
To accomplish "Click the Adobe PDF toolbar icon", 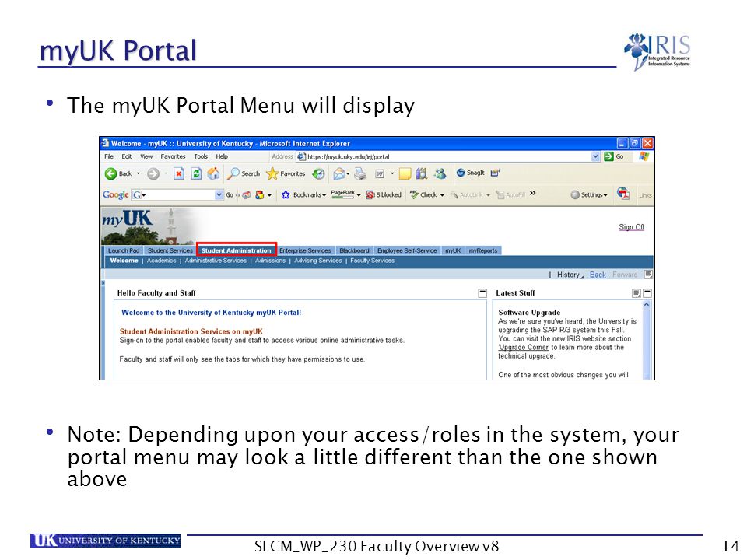I will [623, 194].
